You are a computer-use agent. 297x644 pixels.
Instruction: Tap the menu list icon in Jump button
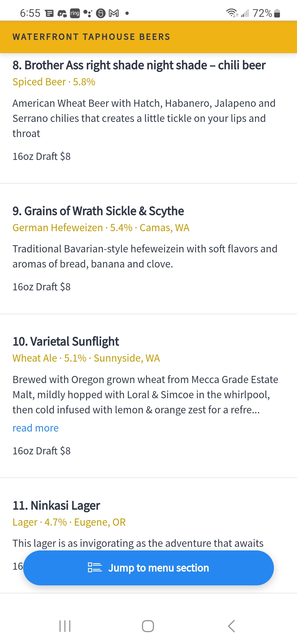click(95, 568)
